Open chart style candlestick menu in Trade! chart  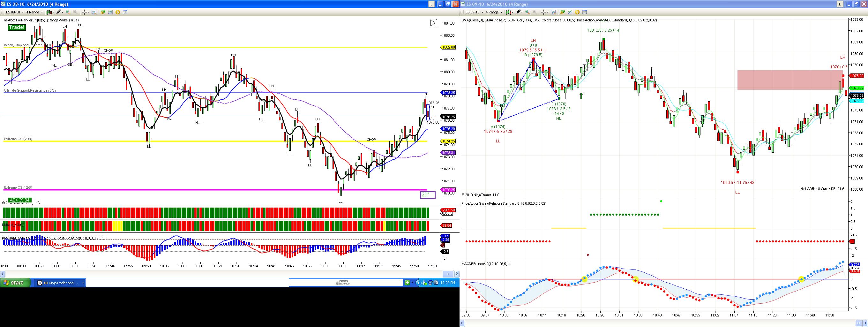point(50,12)
